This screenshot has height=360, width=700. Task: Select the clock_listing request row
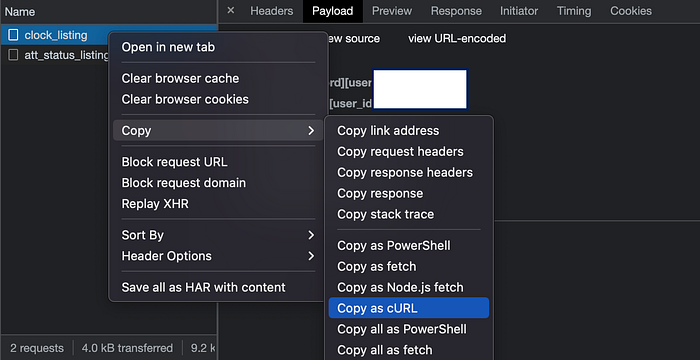[108, 35]
